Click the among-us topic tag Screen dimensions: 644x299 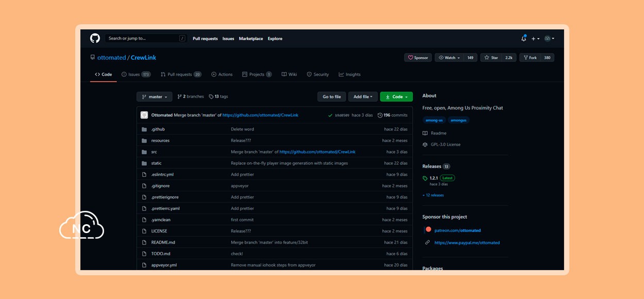click(x=434, y=120)
